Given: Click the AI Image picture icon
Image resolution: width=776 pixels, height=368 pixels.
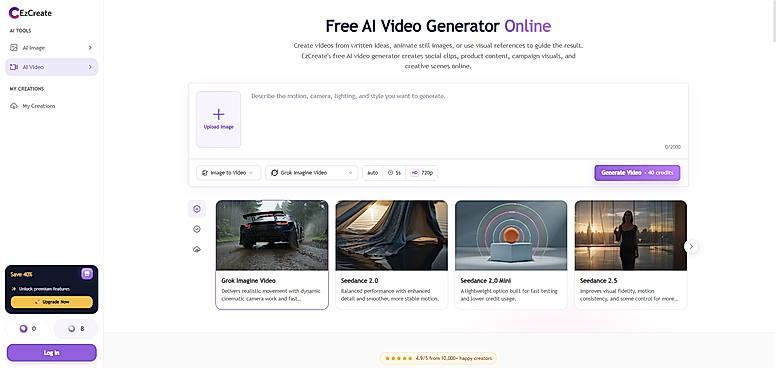Looking at the screenshot, I should pos(14,47).
